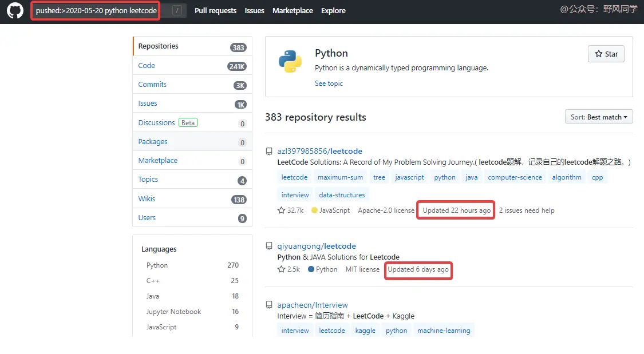Open Issues in top navigation
This screenshot has height=354, width=644.
pyautogui.click(x=254, y=11)
